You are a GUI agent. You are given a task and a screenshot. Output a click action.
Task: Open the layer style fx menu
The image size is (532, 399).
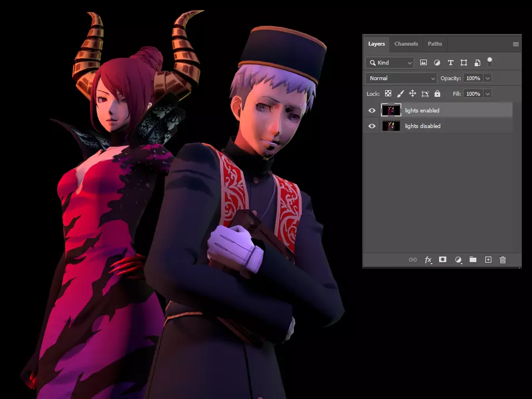(428, 260)
